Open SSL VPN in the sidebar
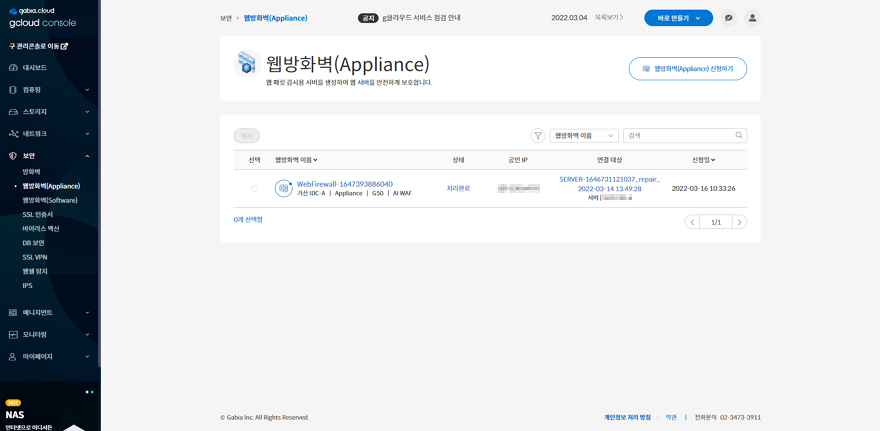The image size is (880, 431). [x=35, y=257]
